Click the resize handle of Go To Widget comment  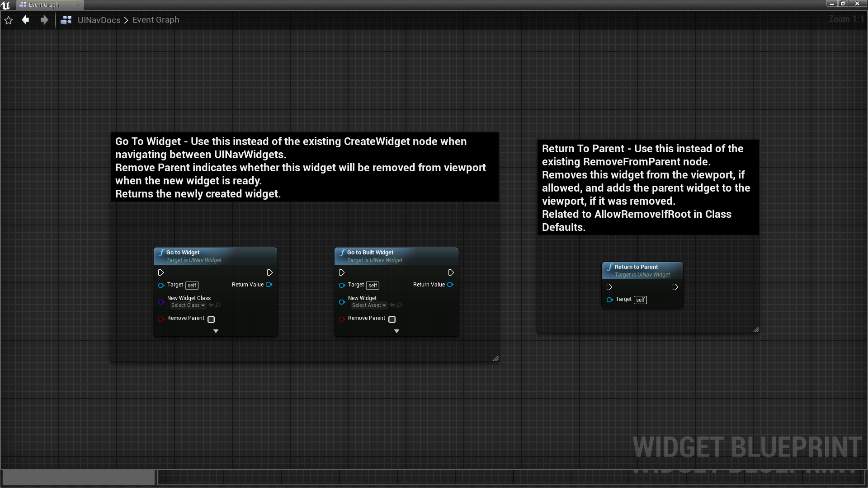tap(495, 358)
